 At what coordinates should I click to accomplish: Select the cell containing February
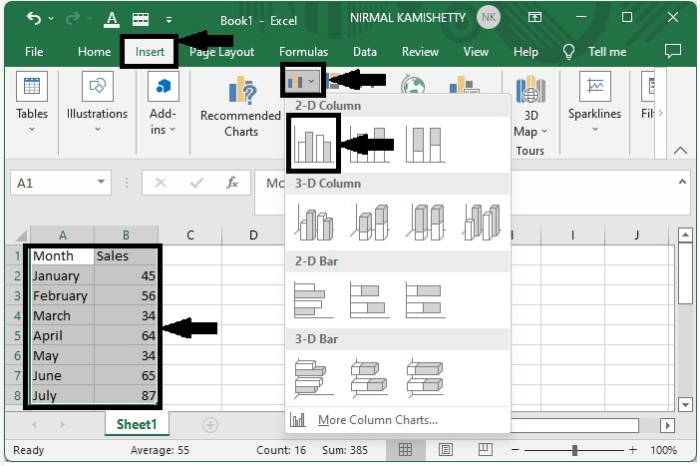point(62,295)
